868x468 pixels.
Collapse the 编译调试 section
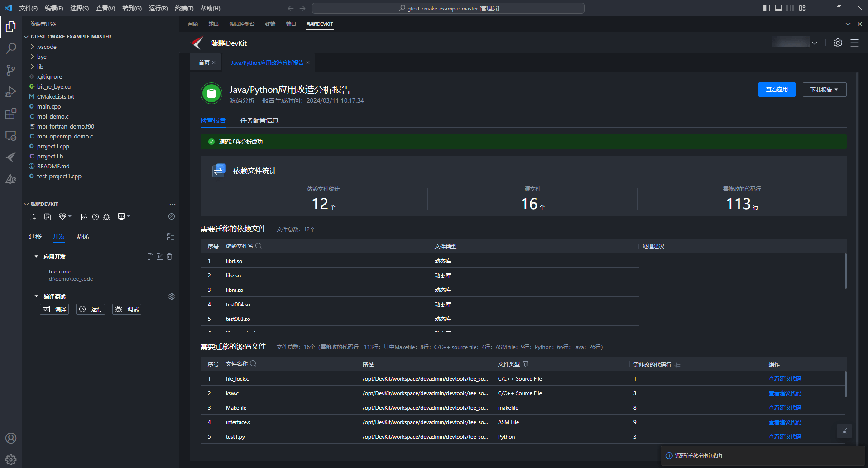(x=36, y=296)
